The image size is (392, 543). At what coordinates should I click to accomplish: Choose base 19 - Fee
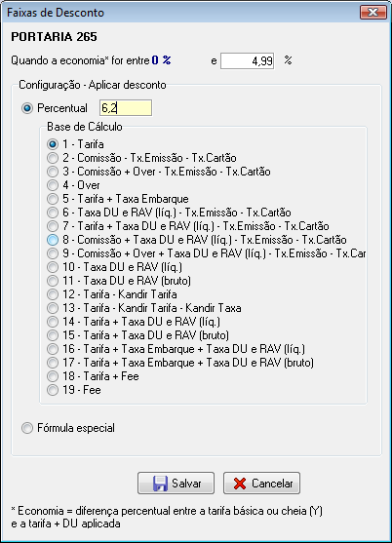53,390
